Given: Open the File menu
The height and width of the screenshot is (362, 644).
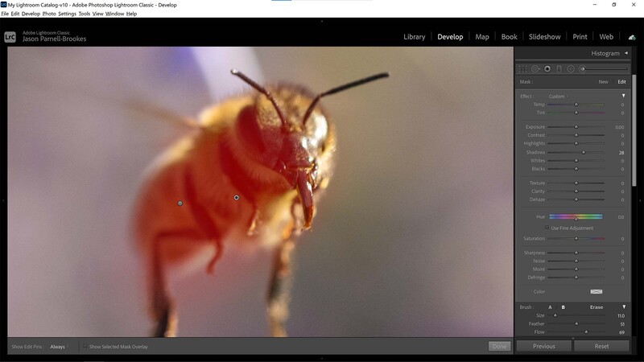Looking at the screenshot, I should point(5,14).
